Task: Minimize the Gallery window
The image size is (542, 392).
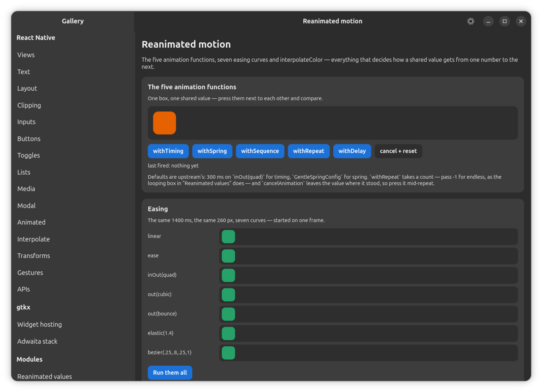Action: click(x=488, y=21)
